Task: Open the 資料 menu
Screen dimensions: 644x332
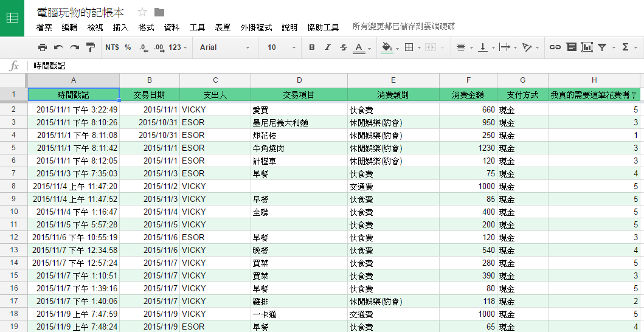Action: [171, 27]
